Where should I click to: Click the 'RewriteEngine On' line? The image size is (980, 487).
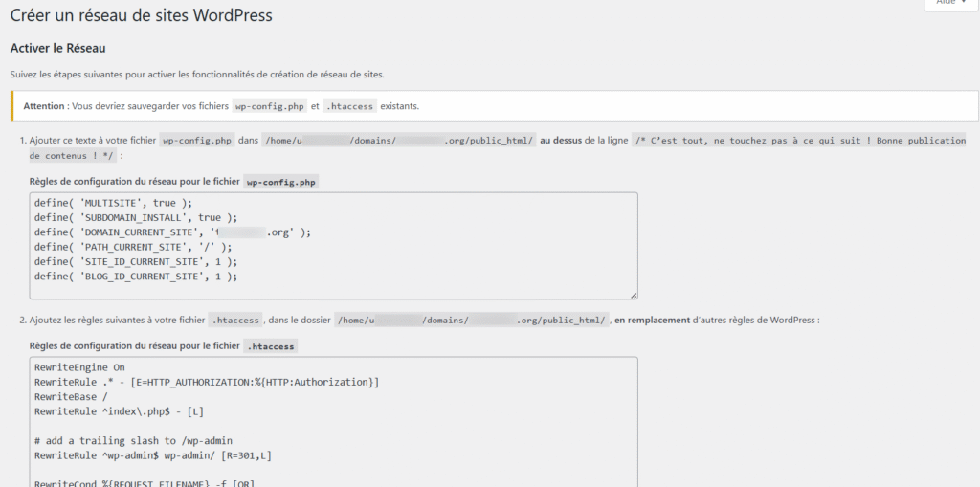(80, 367)
